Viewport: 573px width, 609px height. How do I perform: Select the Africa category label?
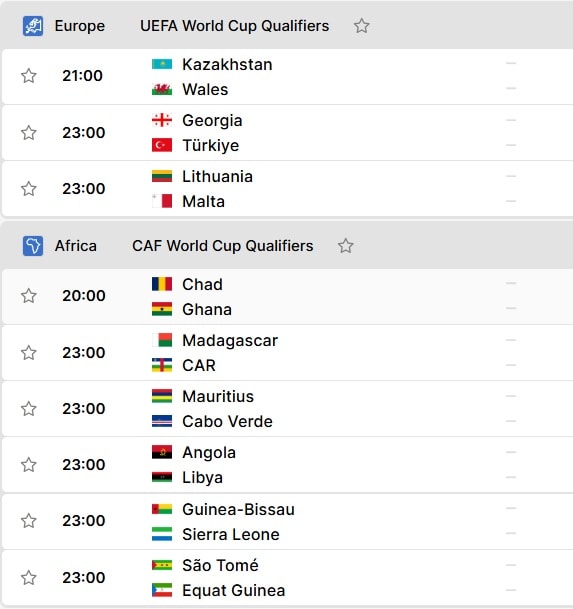(76, 246)
